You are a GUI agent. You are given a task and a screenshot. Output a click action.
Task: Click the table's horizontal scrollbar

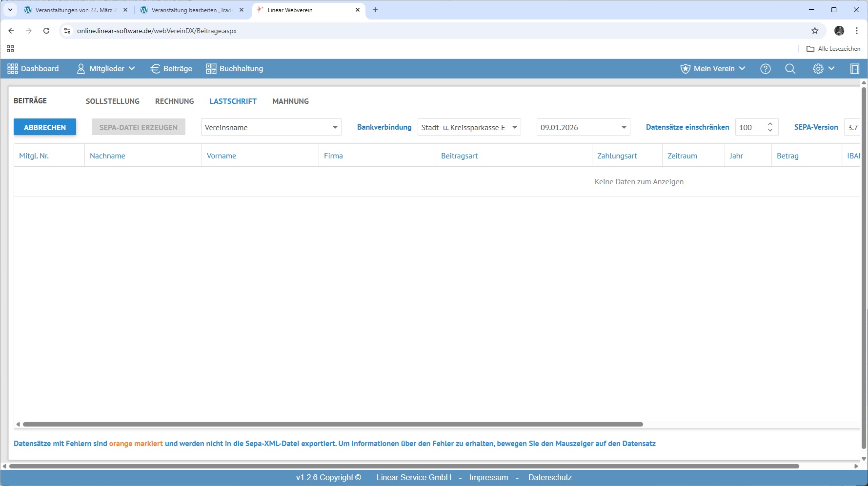pyautogui.click(x=333, y=424)
